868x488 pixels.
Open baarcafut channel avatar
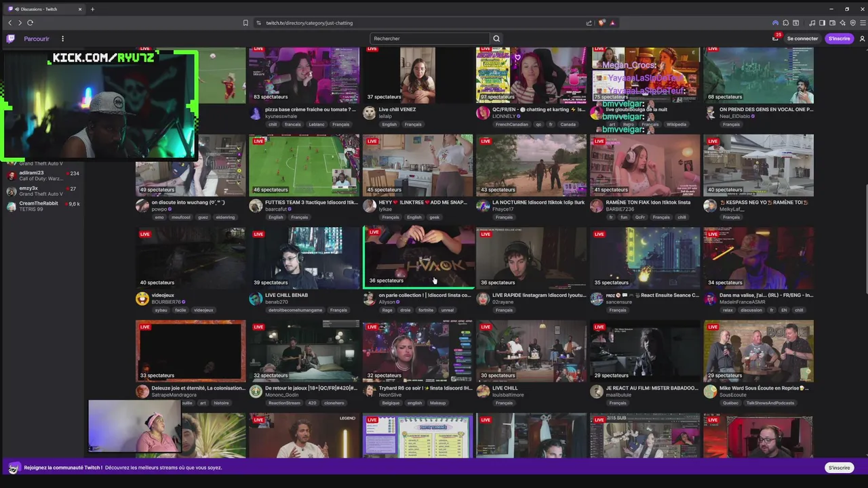point(256,205)
